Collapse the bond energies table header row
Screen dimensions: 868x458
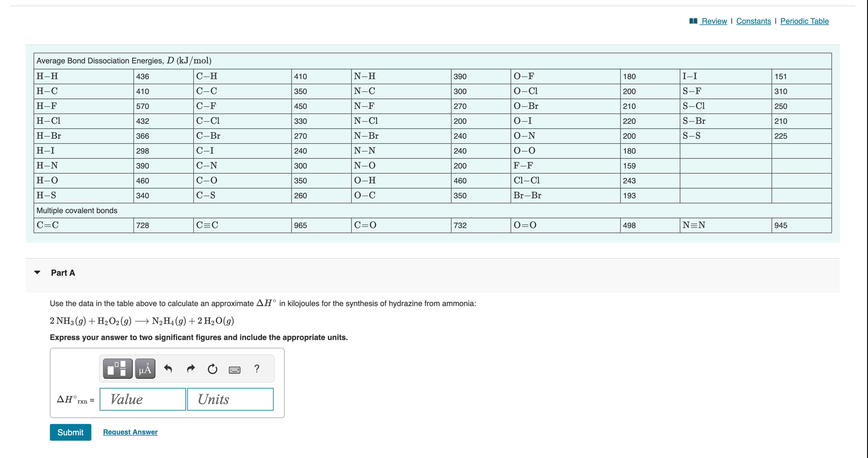[x=124, y=61]
